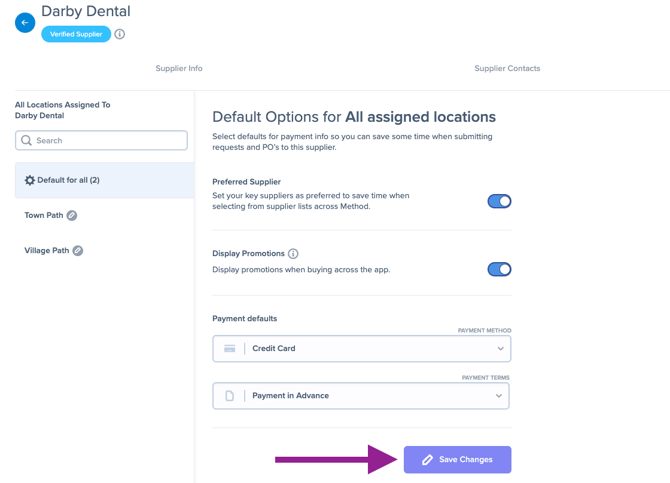Click the edit icon next to Village Path

(78, 250)
